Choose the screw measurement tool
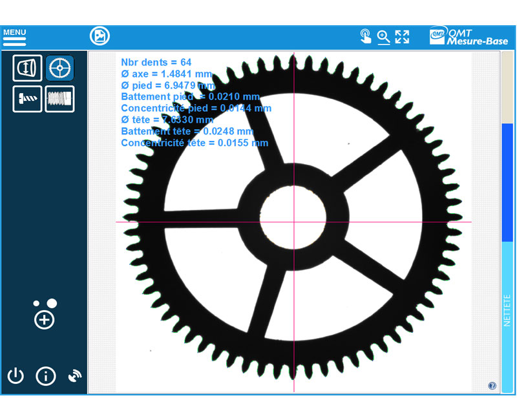Screen dimensions: 517x420 click(x=27, y=99)
